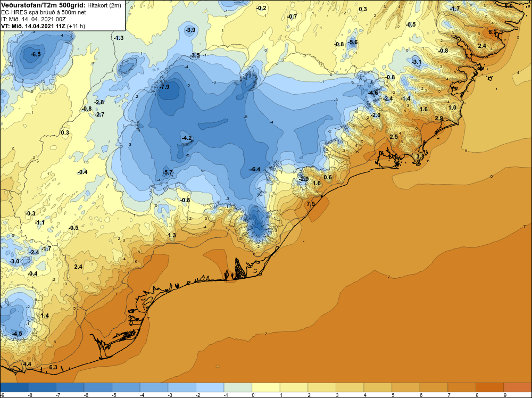The width and height of the screenshot is (532, 398).
Task: Click the temperature label -0.7
Action: click(x=292, y=16)
